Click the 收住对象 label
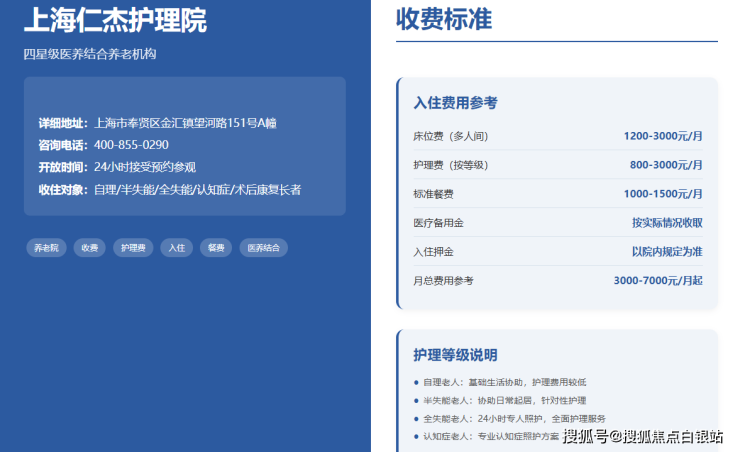Screen dimensions: 740x452 pyautogui.click(x=63, y=190)
